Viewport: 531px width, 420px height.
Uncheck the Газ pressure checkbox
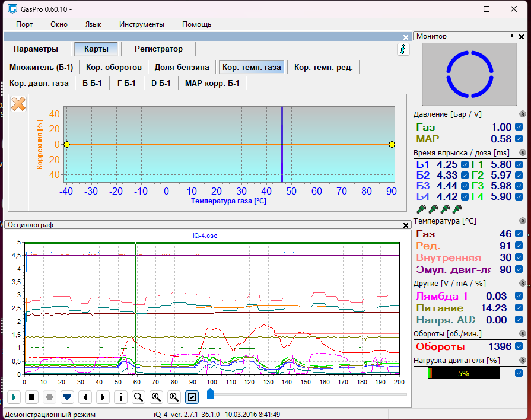519,127
